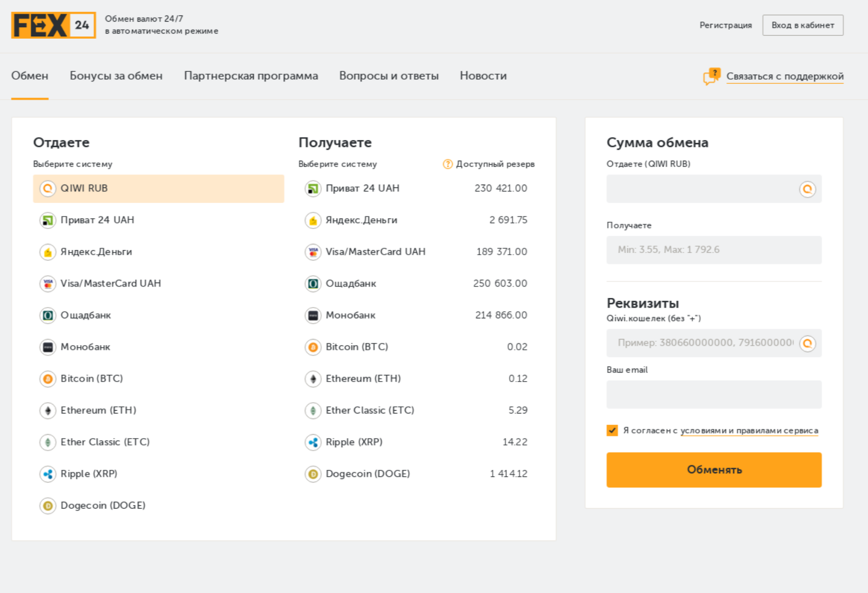Go to Вопросы и ответы page

(389, 76)
